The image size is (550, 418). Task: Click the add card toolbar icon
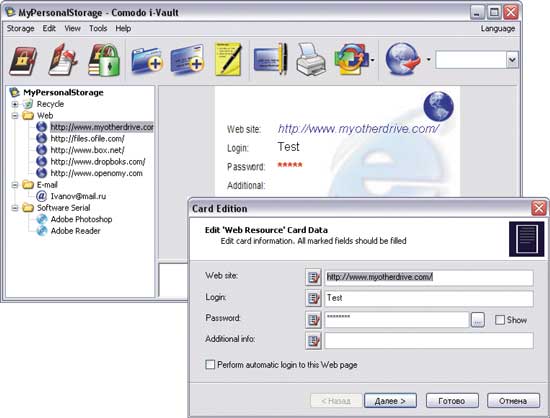[x=187, y=60]
